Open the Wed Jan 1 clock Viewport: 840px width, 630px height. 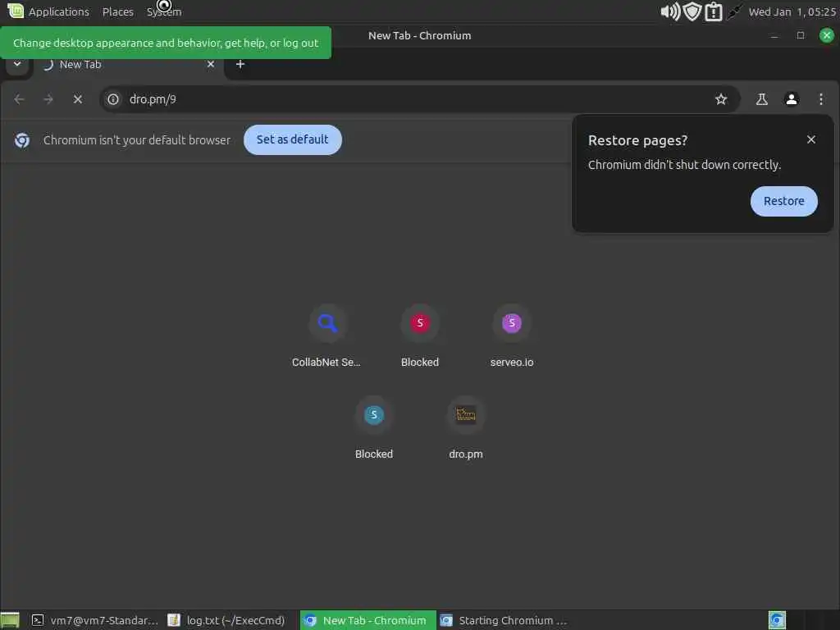pyautogui.click(x=792, y=11)
